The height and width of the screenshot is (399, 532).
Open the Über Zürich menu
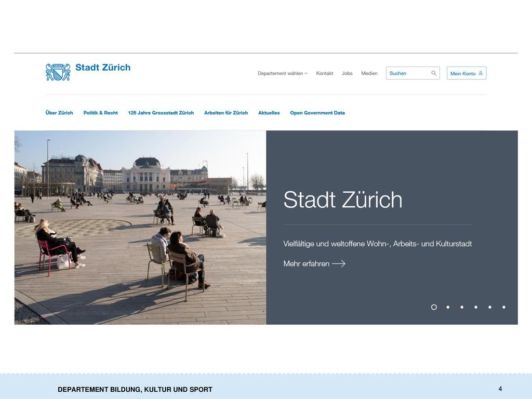click(59, 113)
